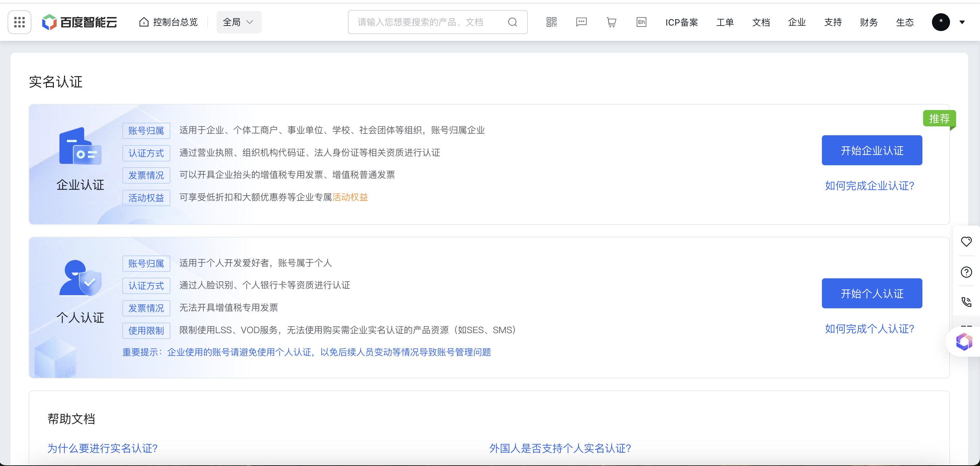Click enterprise 发票情况 tag
980x466 pixels.
tap(146, 175)
